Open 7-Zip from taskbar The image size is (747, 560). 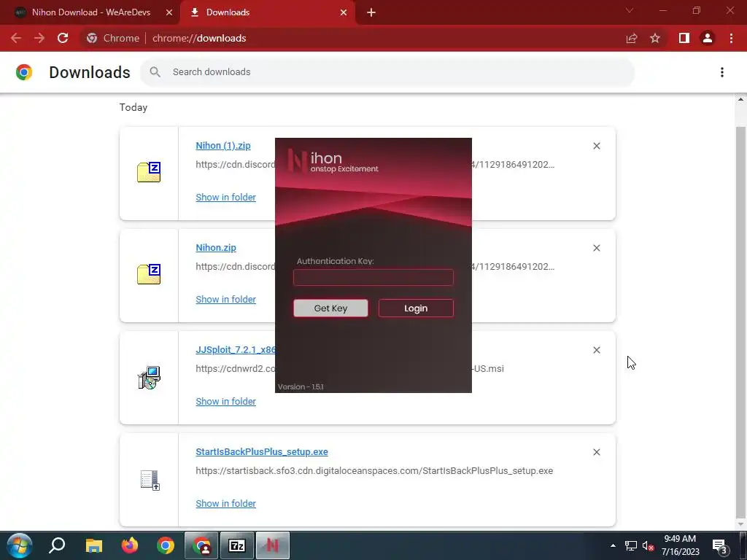[237, 545]
